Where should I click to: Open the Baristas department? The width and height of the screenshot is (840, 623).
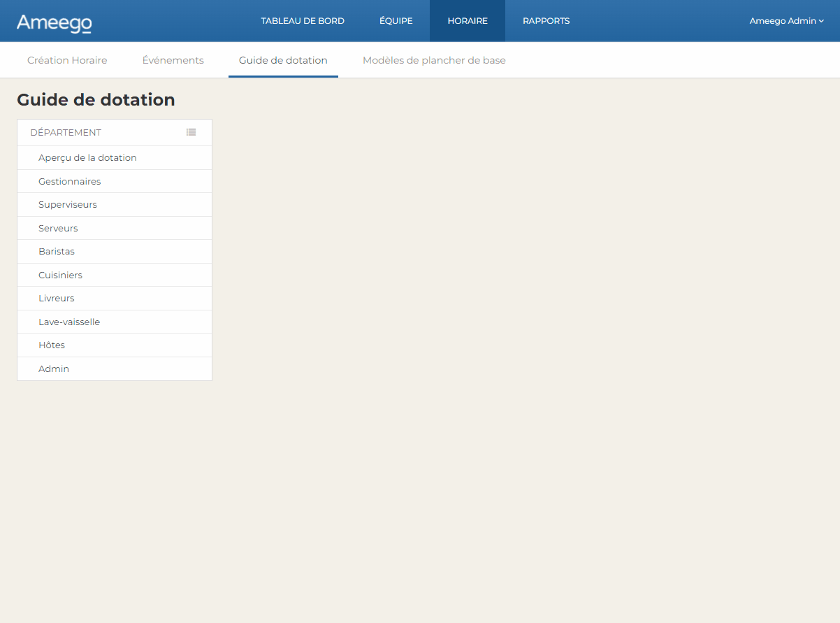[57, 252]
